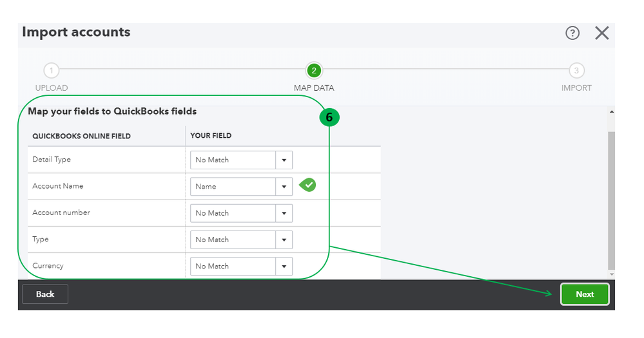Viewport: 644px width, 338px height.
Task: Click the help question mark icon
Action: click(572, 33)
